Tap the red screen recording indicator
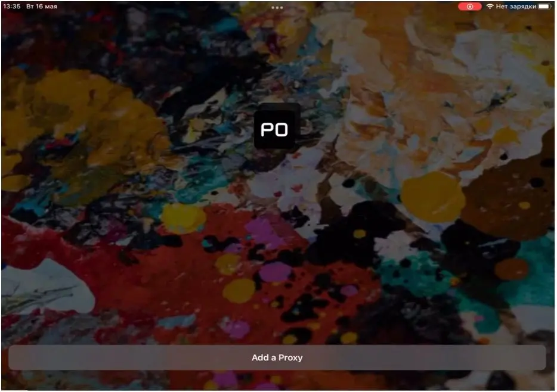Image resolution: width=557 pixels, height=392 pixels. (470, 7)
